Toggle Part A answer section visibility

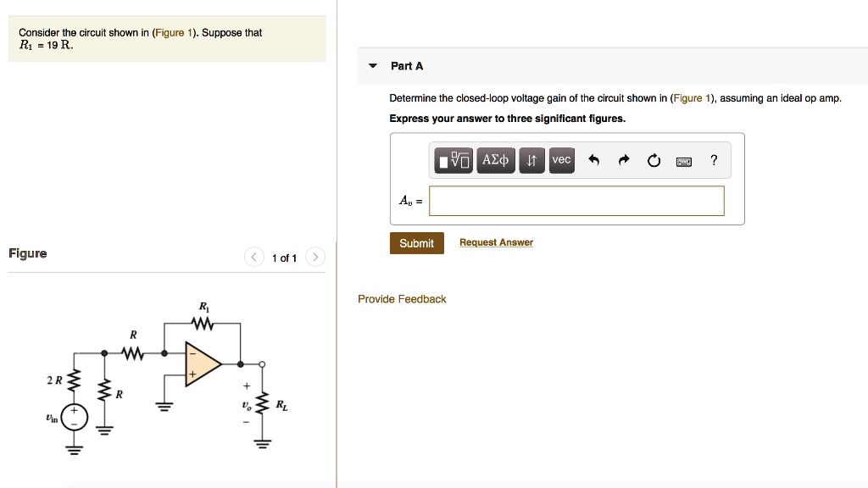371,65
